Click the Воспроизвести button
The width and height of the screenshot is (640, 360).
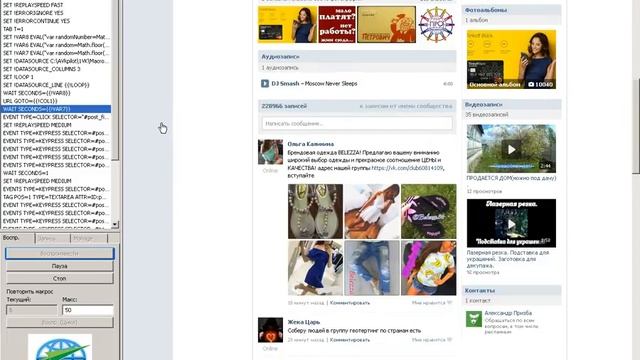point(60,253)
